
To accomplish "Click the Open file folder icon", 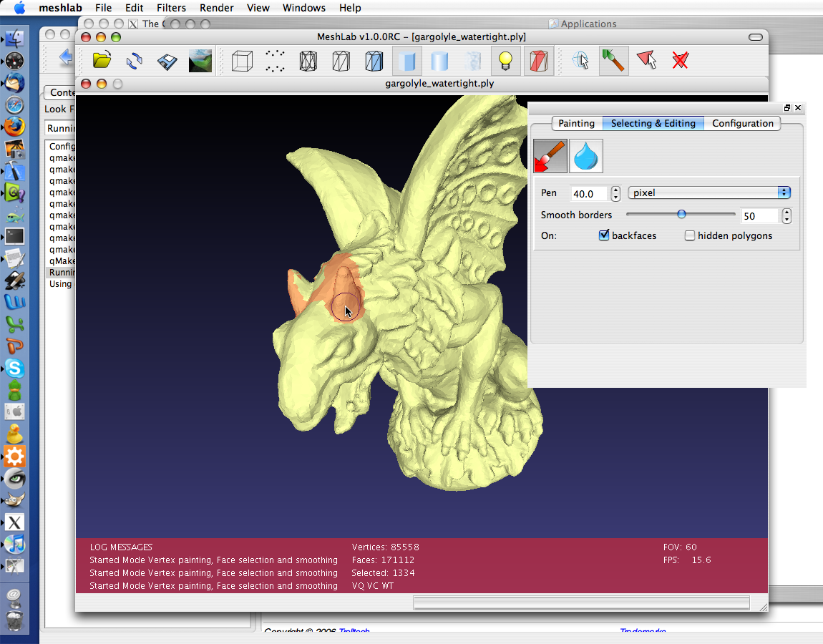I will coord(102,61).
